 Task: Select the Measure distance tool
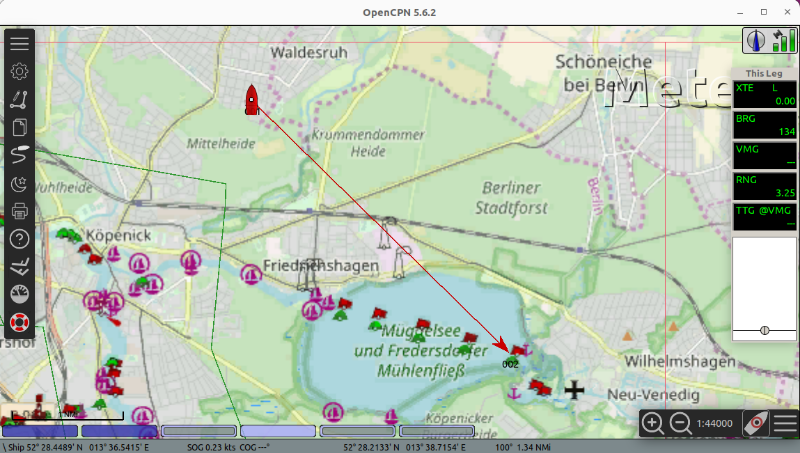point(19,99)
